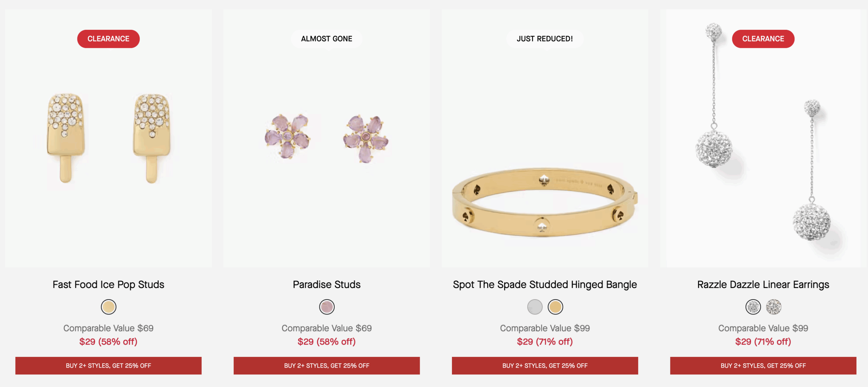Image resolution: width=868 pixels, height=387 pixels.
Task: Click the JUST REDUCED! badge on the bangle
Action: pyautogui.click(x=544, y=39)
